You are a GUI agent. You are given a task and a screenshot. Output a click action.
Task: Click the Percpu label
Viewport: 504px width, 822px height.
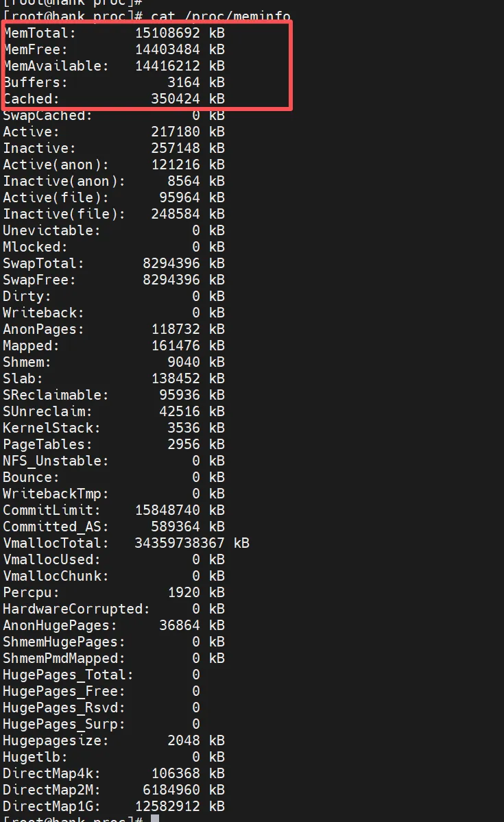(x=32, y=592)
